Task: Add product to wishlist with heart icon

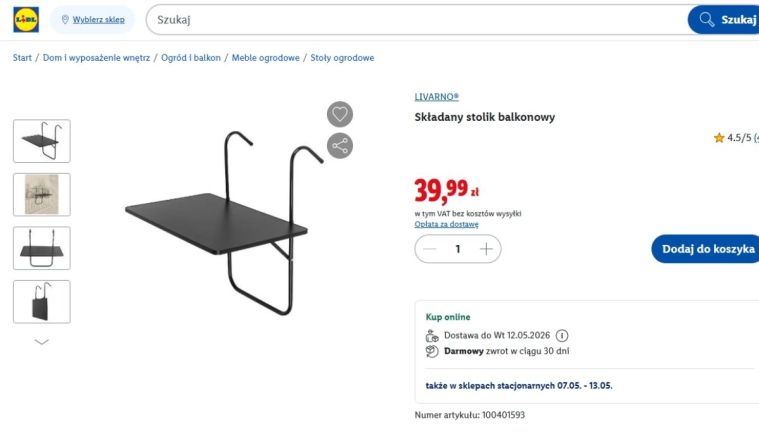Action: [340, 114]
